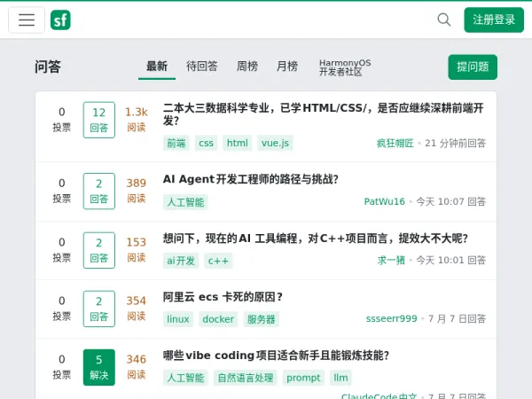Screen dimensions: 532x399
Task: Click the 153 阅读 view count
Action: pyautogui.click(x=137, y=250)
